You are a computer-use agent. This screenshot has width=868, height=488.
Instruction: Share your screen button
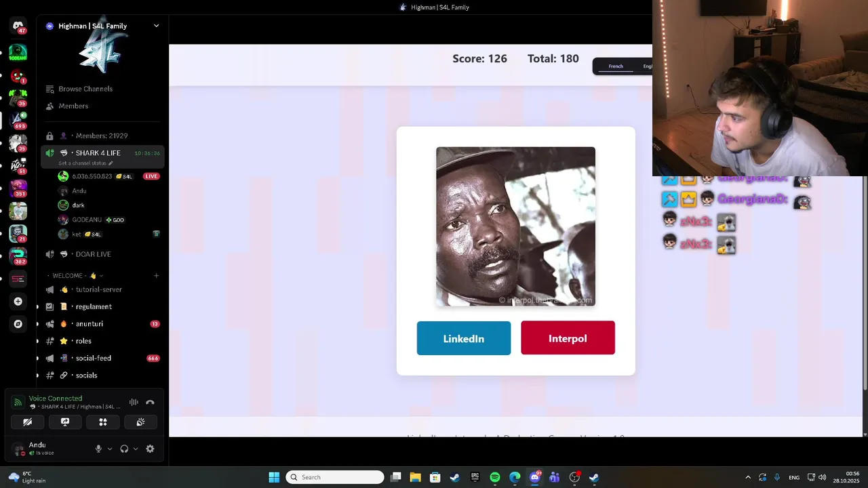click(x=65, y=422)
